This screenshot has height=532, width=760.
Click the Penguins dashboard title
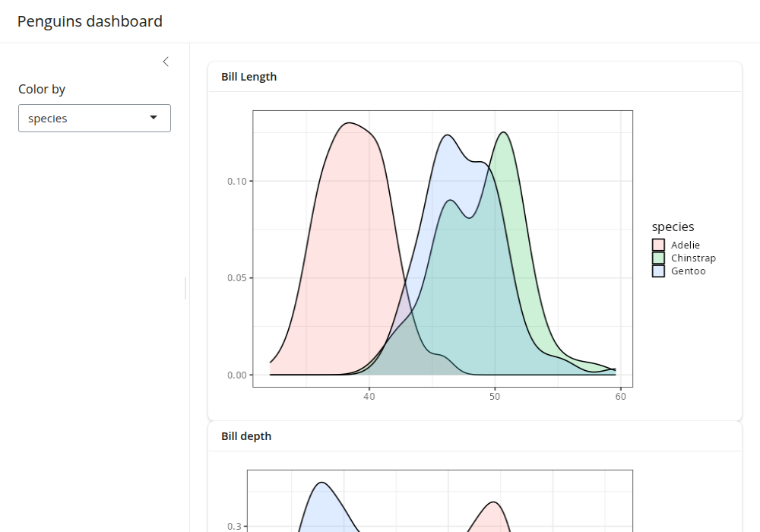pyautogui.click(x=90, y=21)
